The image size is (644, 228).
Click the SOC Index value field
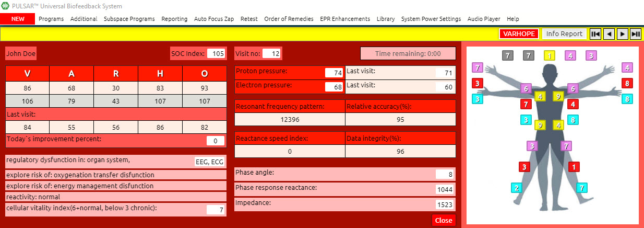coord(217,53)
